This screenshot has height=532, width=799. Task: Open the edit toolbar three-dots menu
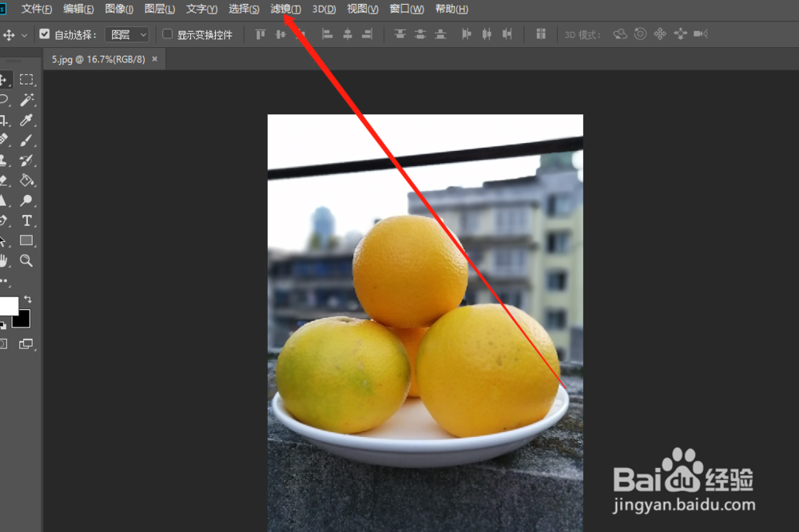pyautogui.click(x=5, y=281)
